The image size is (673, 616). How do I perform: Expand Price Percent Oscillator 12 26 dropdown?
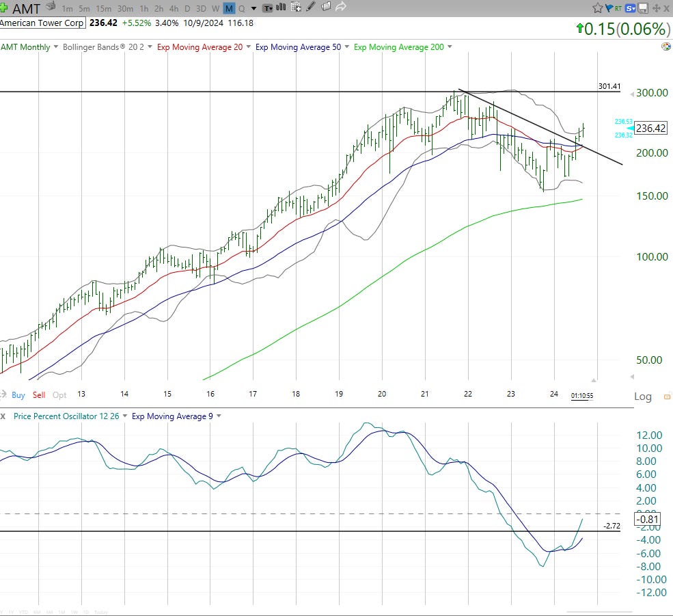125,416
